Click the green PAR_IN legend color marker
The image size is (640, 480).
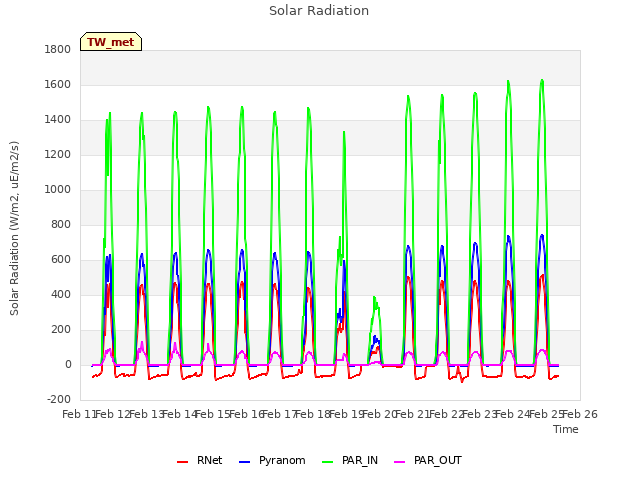(x=328, y=462)
